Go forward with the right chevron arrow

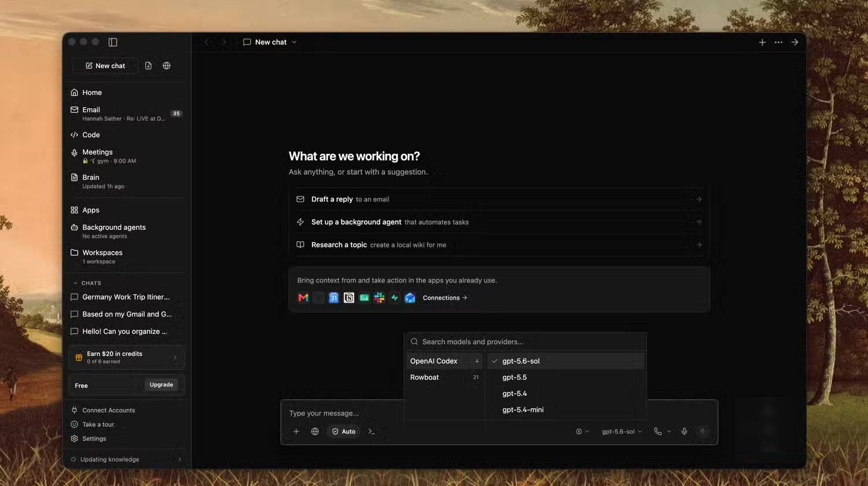(x=225, y=42)
